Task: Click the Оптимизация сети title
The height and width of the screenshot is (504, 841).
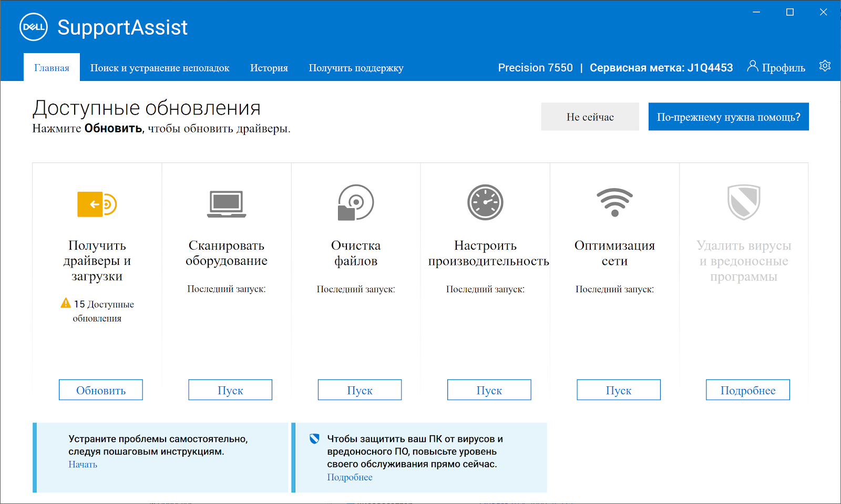Action: tap(614, 253)
